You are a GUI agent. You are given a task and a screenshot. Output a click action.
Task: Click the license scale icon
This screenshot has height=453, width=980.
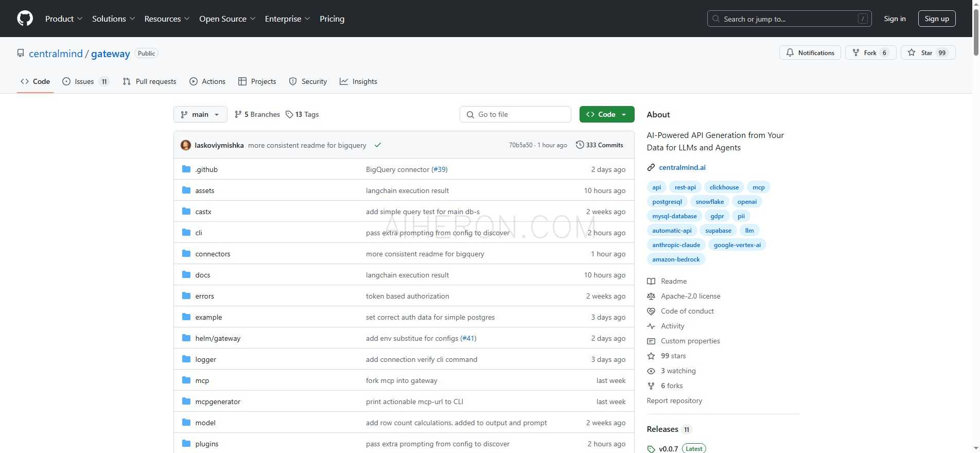click(x=651, y=296)
